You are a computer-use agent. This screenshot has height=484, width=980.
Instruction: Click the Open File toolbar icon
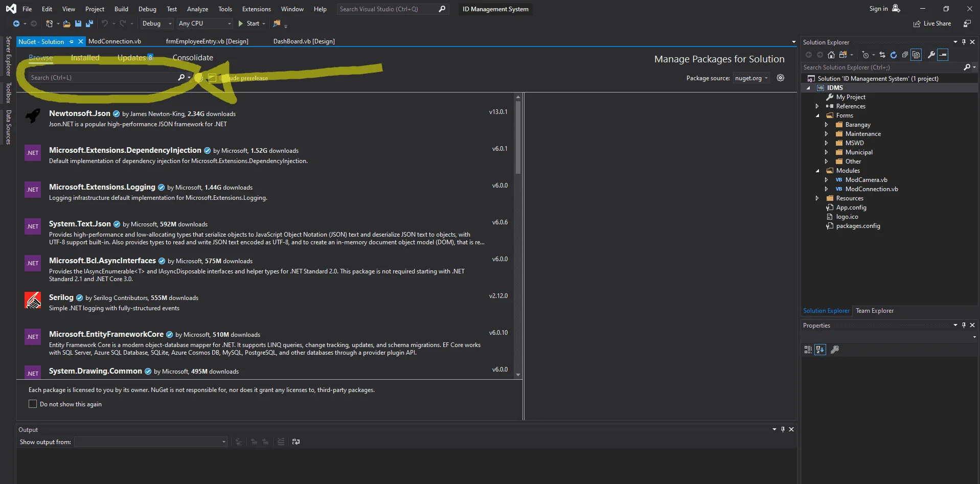tap(67, 24)
